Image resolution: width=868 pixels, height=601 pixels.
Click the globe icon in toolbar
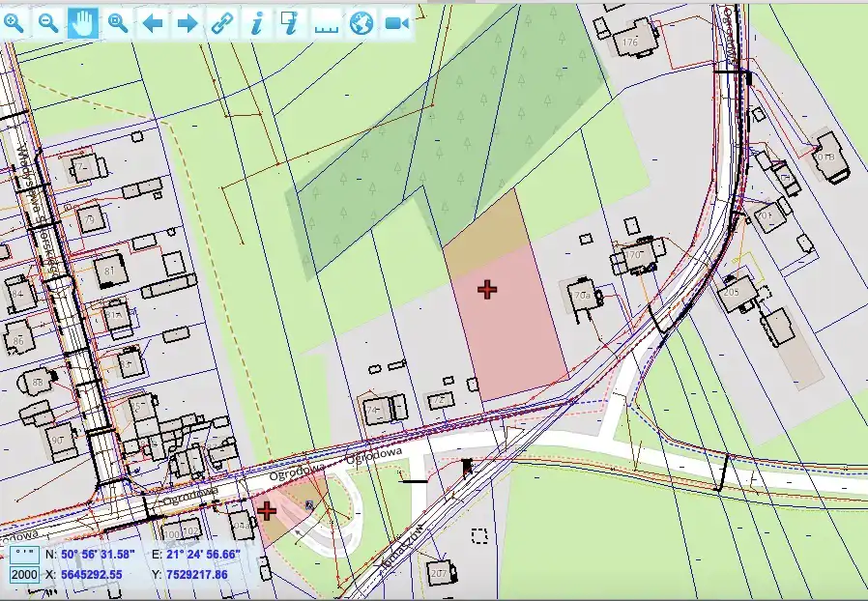coord(361,23)
